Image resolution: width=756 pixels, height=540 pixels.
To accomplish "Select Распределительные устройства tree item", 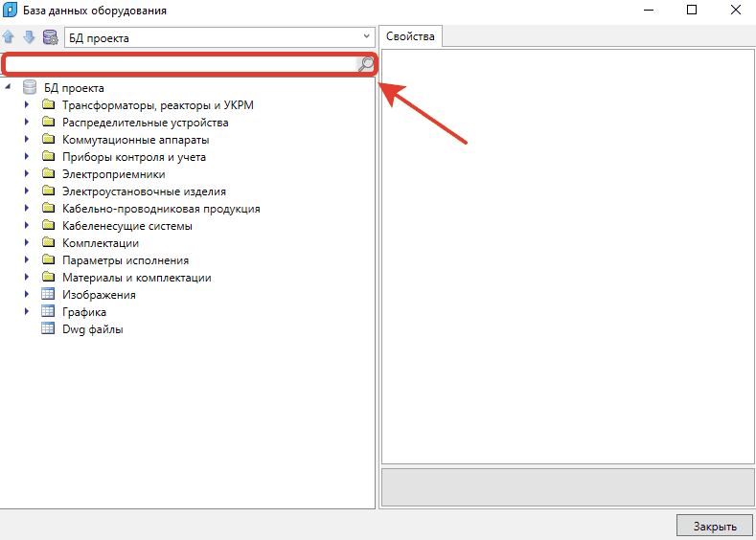I will [x=145, y=123].
